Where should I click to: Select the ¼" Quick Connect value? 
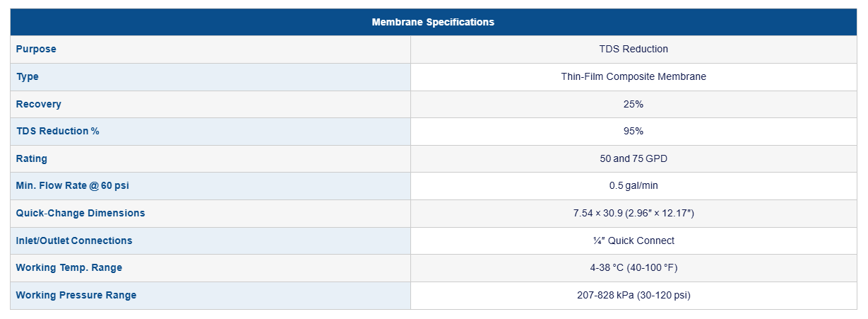coord(633,240)
